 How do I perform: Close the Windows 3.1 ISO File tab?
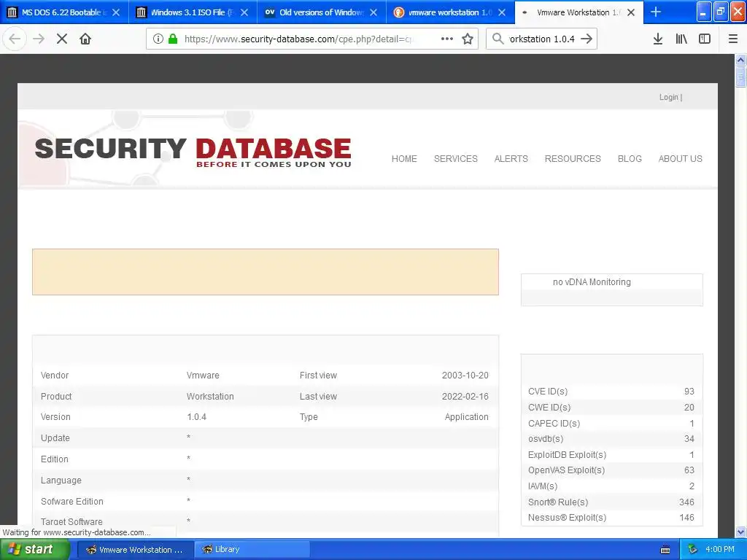pos(244,12)
